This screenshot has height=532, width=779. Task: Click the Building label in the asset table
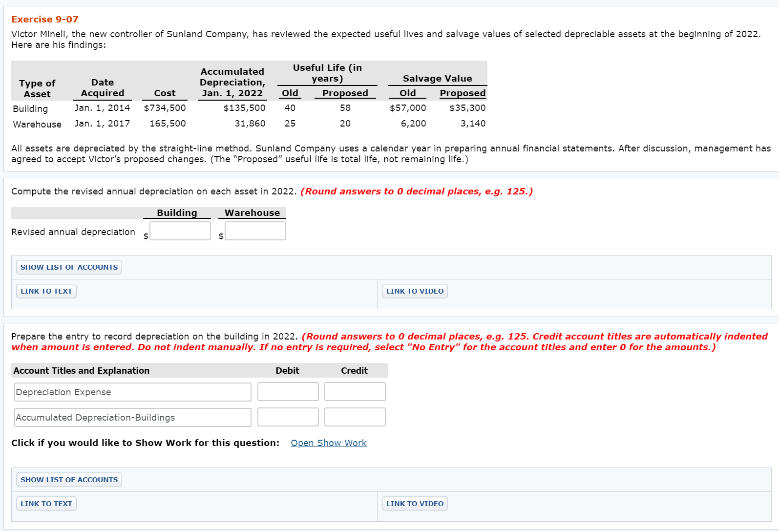coord(30,109)
